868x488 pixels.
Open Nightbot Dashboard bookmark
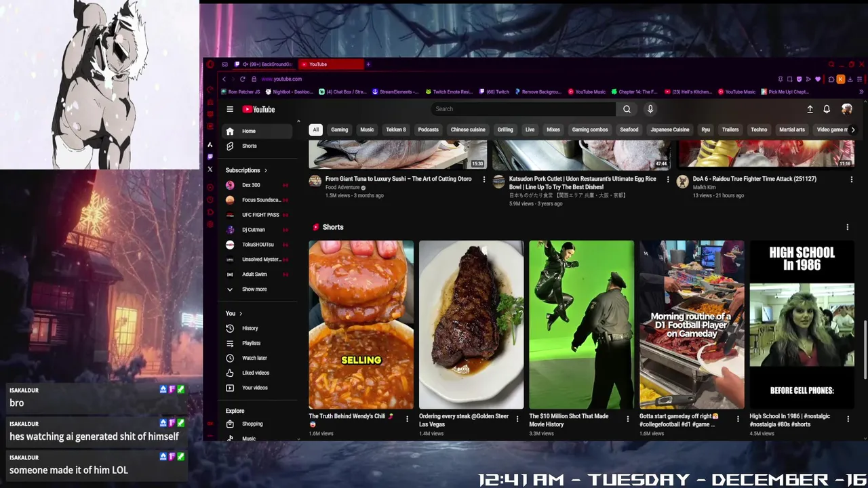pos(289,92)
